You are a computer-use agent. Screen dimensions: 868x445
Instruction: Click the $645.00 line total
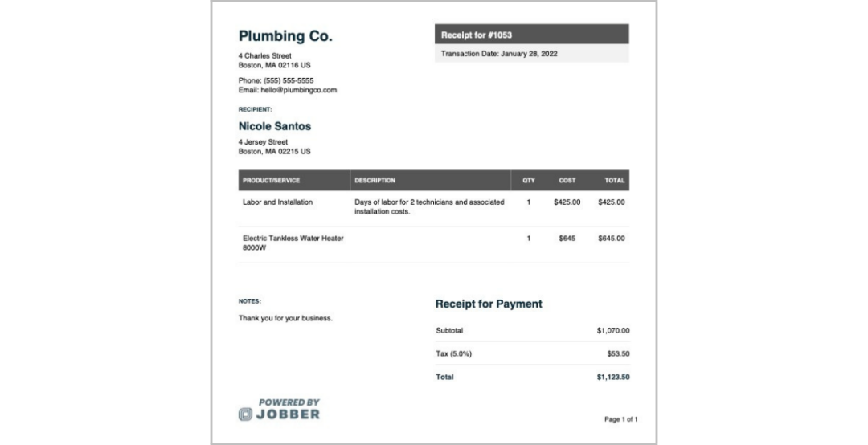pos(611,239)
